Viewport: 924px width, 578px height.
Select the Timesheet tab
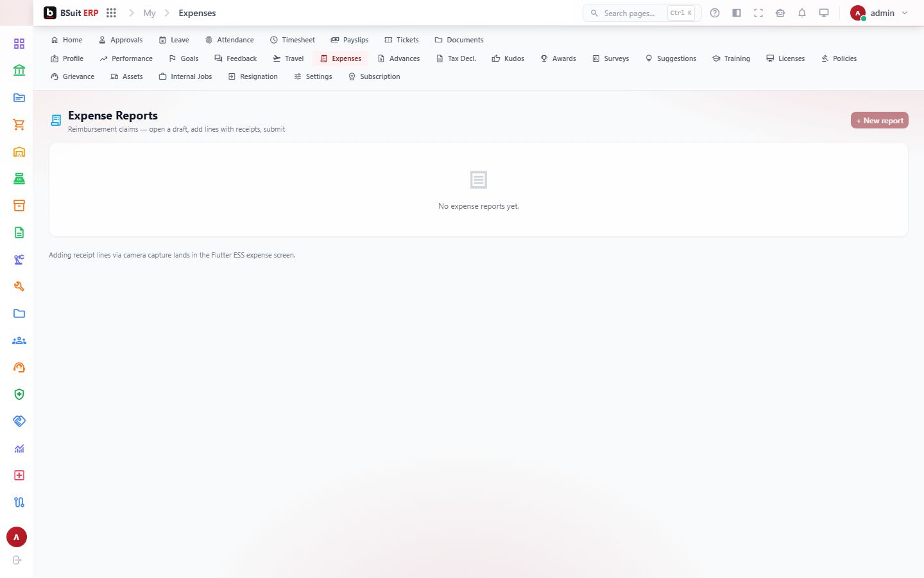[293, 40]
